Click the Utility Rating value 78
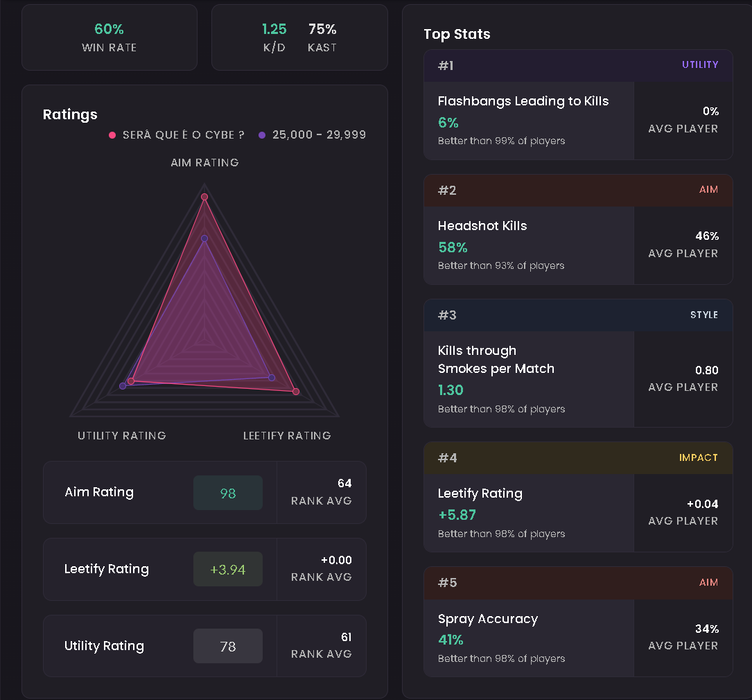The image size is (752, 700). click(228, 646)
